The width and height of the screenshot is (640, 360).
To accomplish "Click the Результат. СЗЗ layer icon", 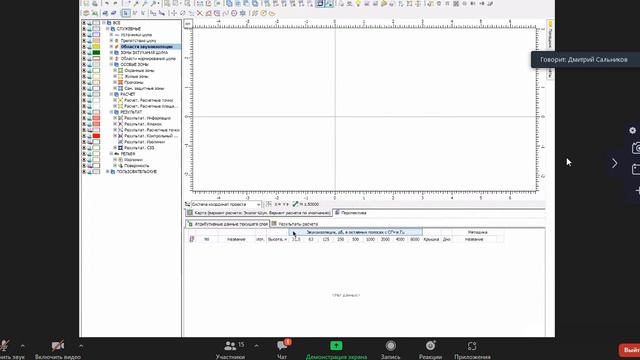I will pos(120,148).
